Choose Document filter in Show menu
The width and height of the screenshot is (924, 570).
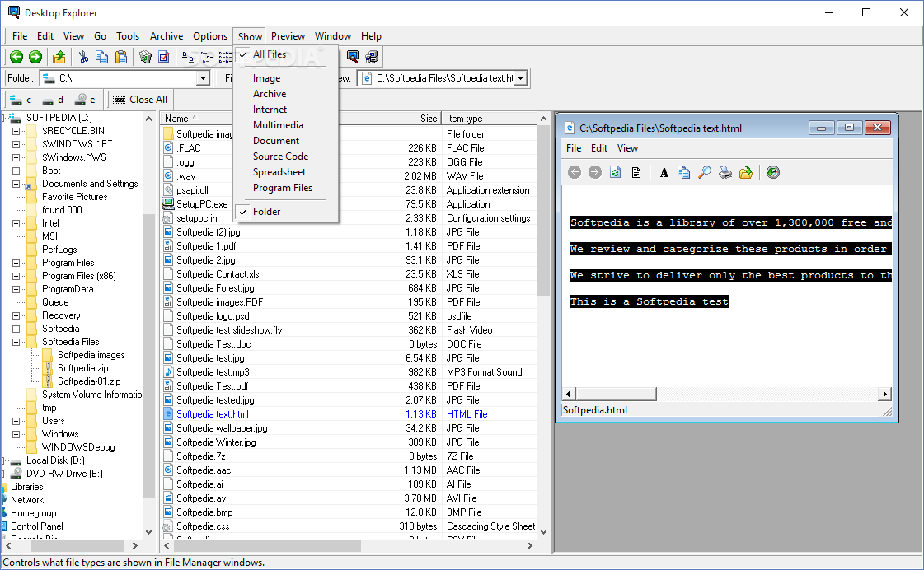286,141
